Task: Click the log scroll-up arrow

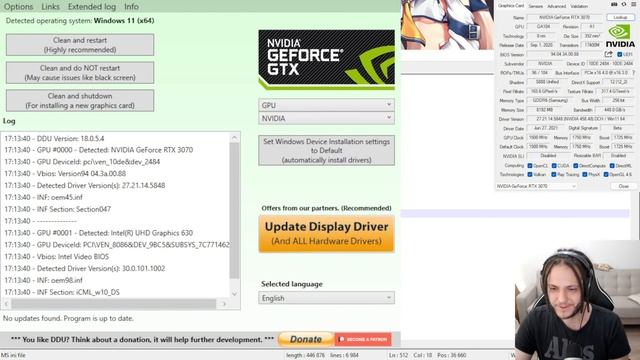Action: pos(234,138)
